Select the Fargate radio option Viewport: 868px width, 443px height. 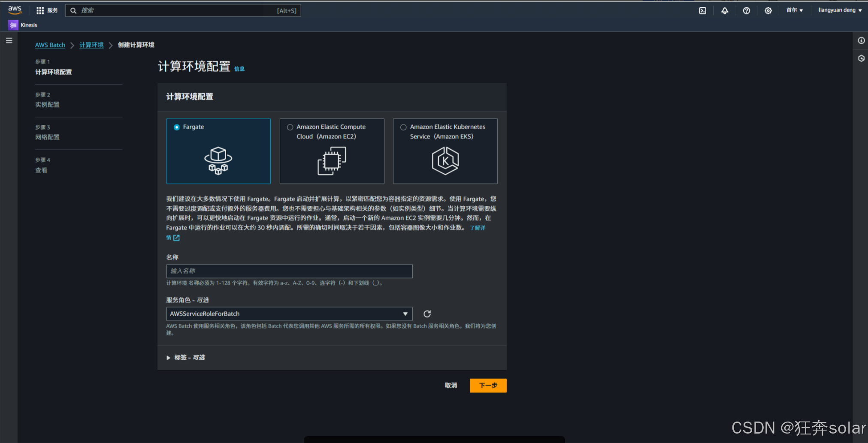[176, 127]
